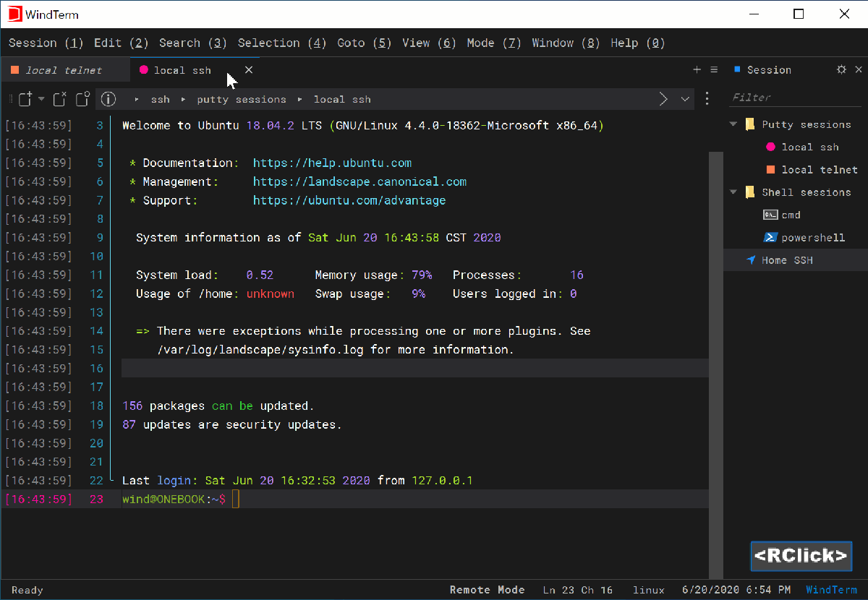The height and width of the screenshot is (600, 868).
Task: Open the Help menu
Action: pyautogui.click(x=637, y=43)
